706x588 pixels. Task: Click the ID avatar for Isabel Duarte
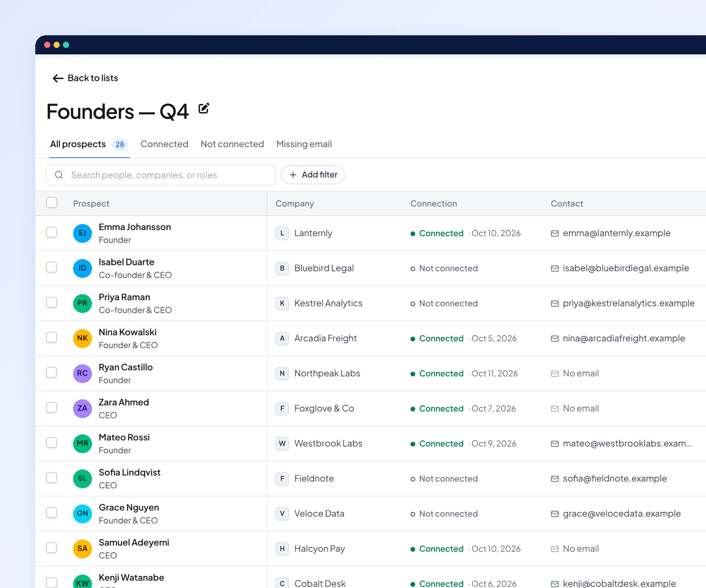pyautogui.click(x=82, y=268)
